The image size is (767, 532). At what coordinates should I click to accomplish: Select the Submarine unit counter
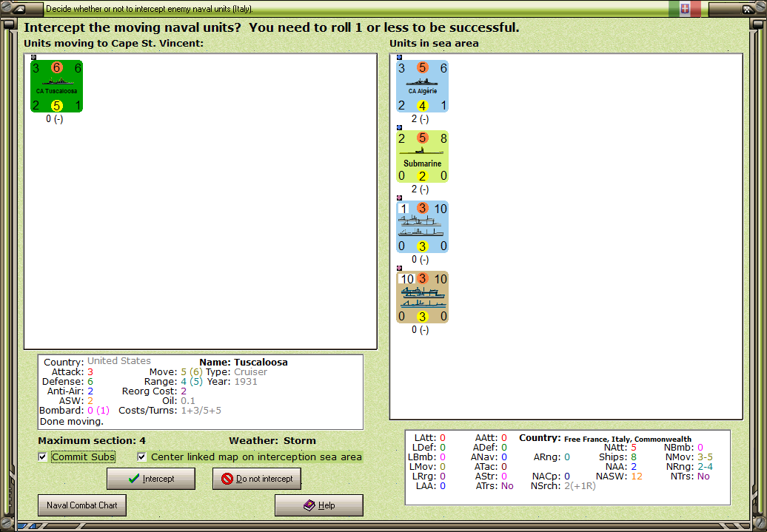pos(422,156)
